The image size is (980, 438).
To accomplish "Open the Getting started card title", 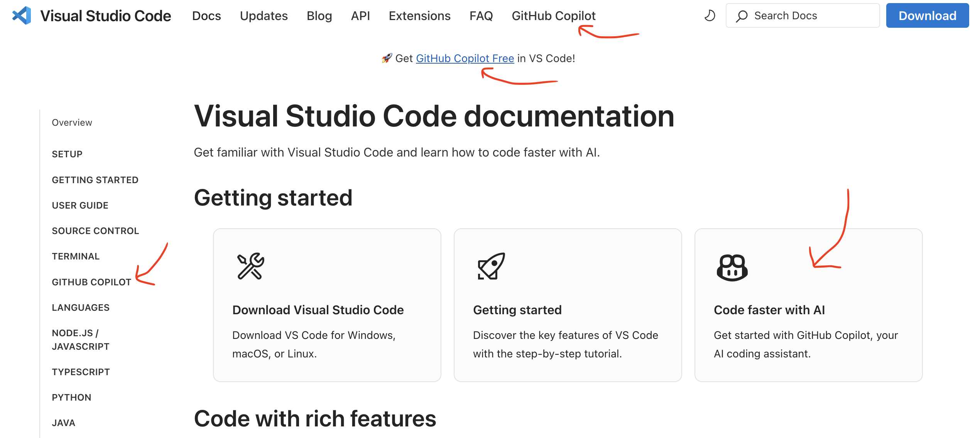I will click(517, 310).
